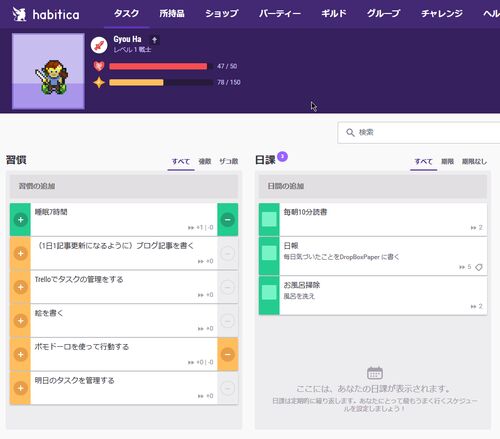
Task: Click the 検索 search field
Action: coord(419,133)
